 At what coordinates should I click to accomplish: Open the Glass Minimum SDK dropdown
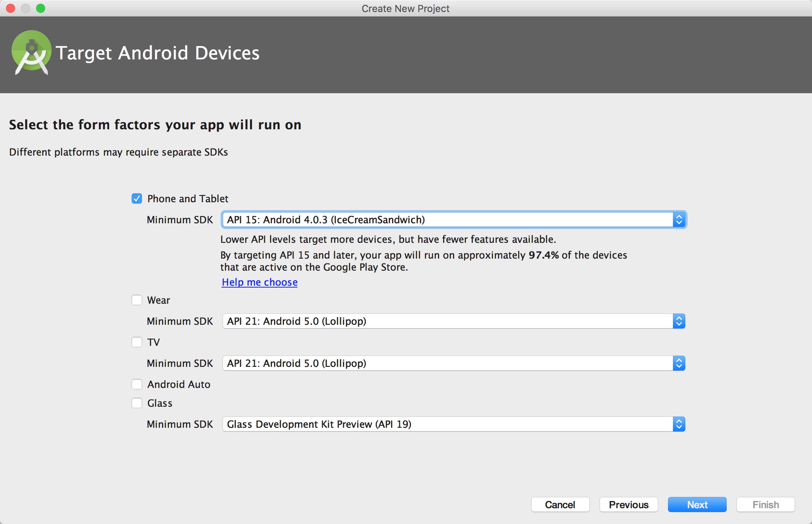click(454, 424)
